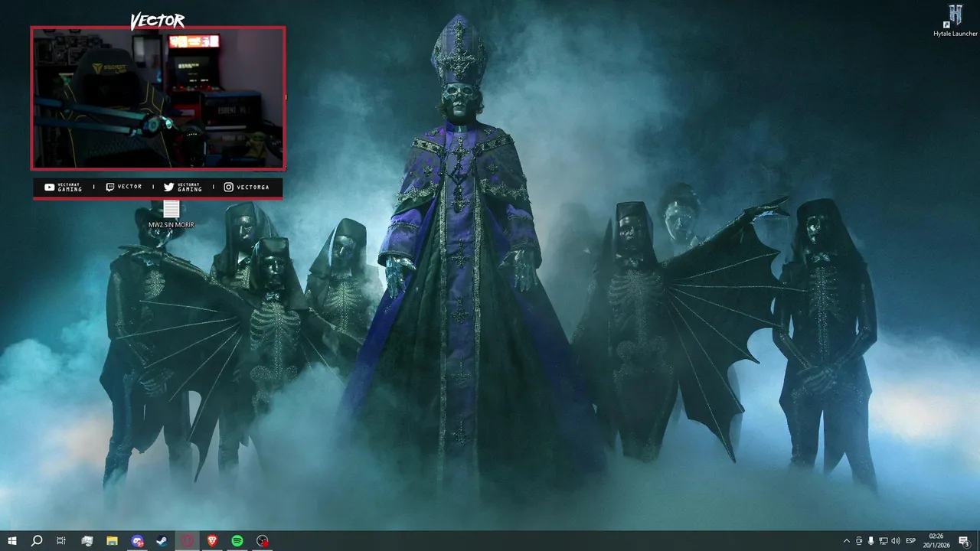The width and height of the screenshot is (980, 551).
Task: Open Task View in the taskbar
Action: click(x=61, y=541)
